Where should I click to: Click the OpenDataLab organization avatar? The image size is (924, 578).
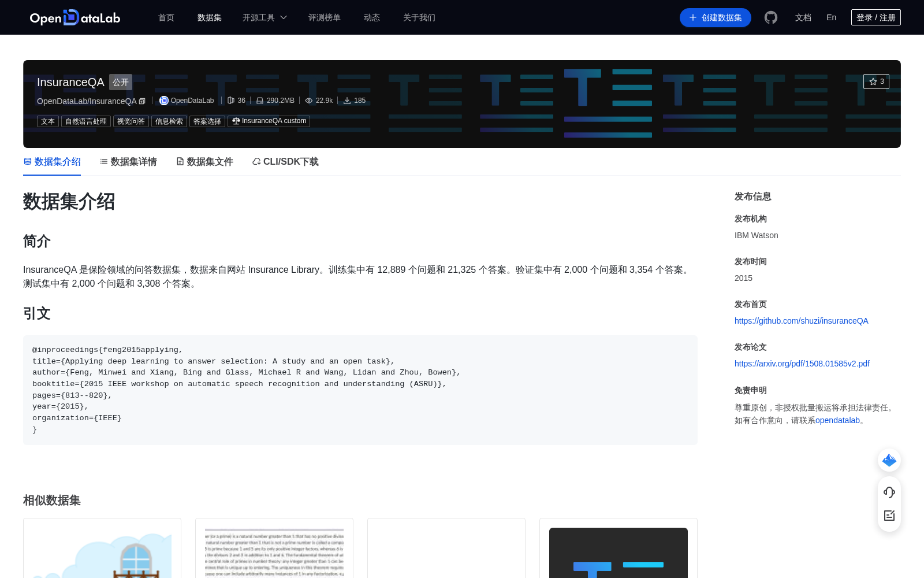(x=164, y=101)
